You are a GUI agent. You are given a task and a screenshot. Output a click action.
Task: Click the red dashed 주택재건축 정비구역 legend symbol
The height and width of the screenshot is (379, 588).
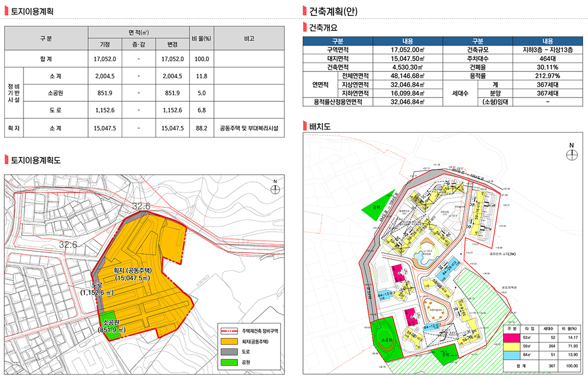(x=229, y=330)
